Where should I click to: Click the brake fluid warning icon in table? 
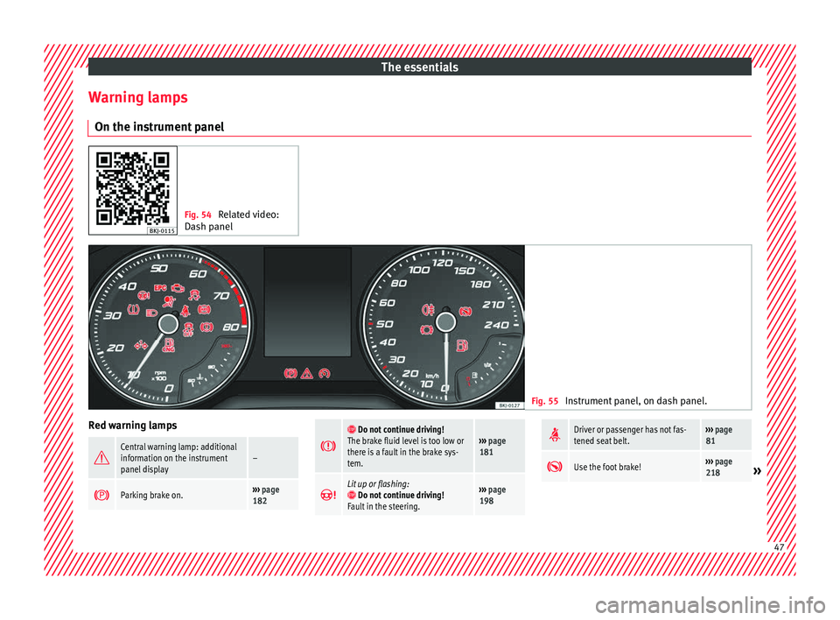pos(328,447)
